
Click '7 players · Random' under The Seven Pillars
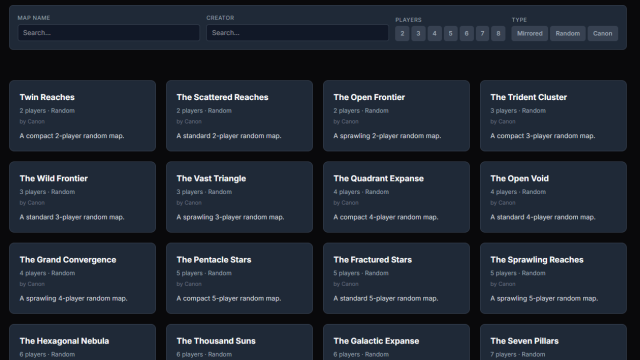tap(518, 354)
